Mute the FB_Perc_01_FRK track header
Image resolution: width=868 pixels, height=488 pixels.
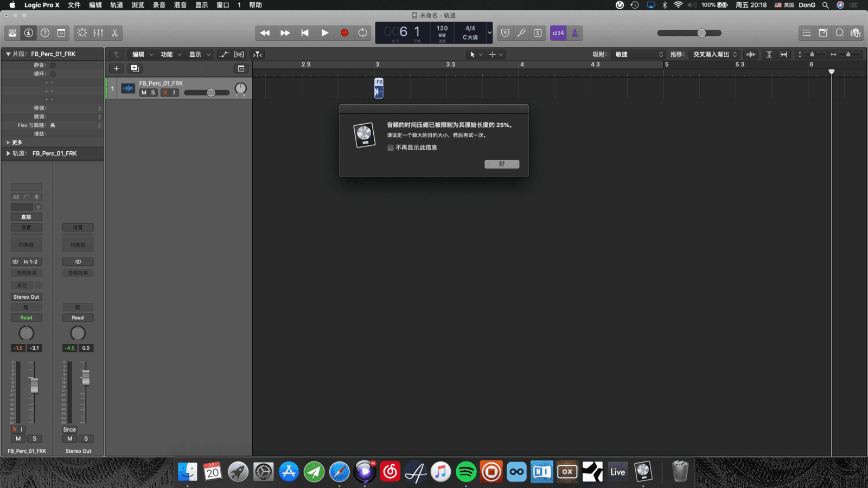pos(144,93)
